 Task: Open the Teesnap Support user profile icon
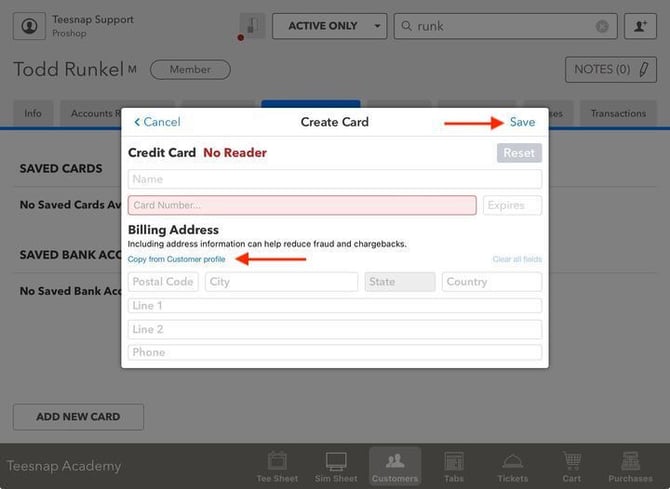point(29,26)
